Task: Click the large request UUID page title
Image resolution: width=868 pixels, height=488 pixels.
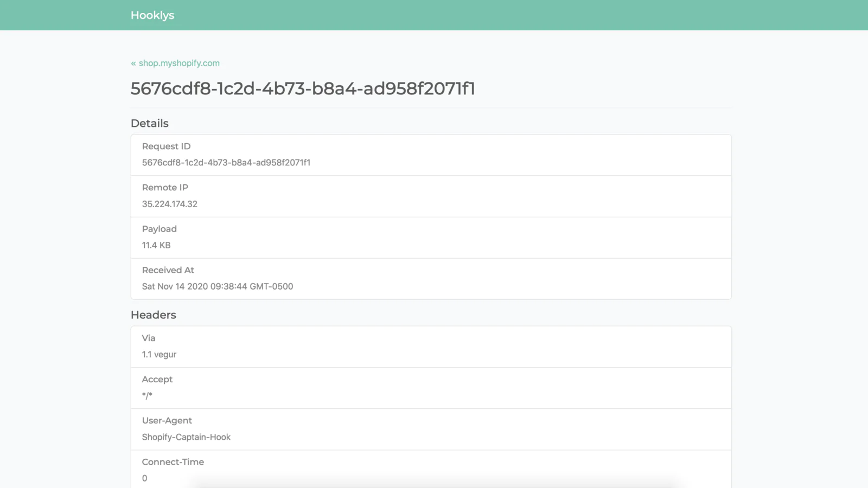Action: (303, 88)
